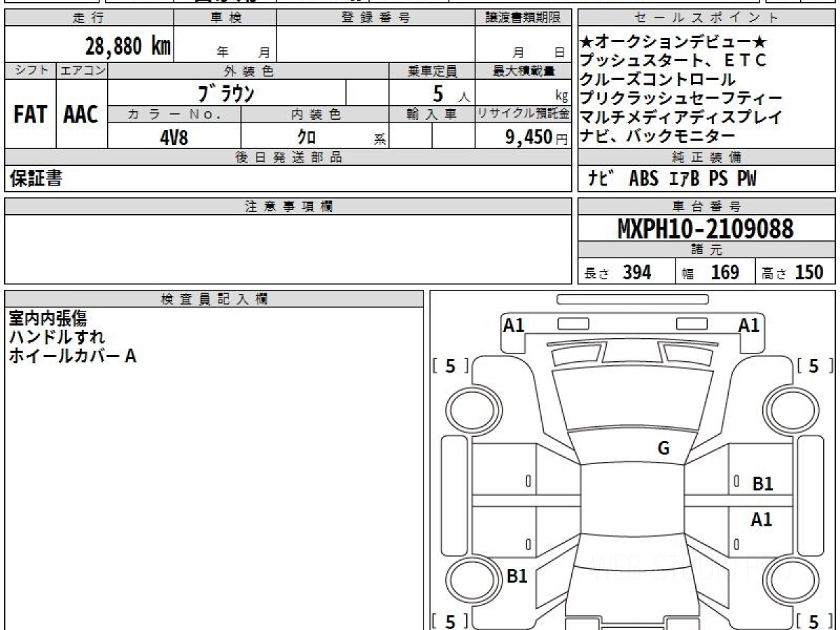Select the height value 150
The width and height of the screenshot is (840, 630).
(x=808, y=272)
